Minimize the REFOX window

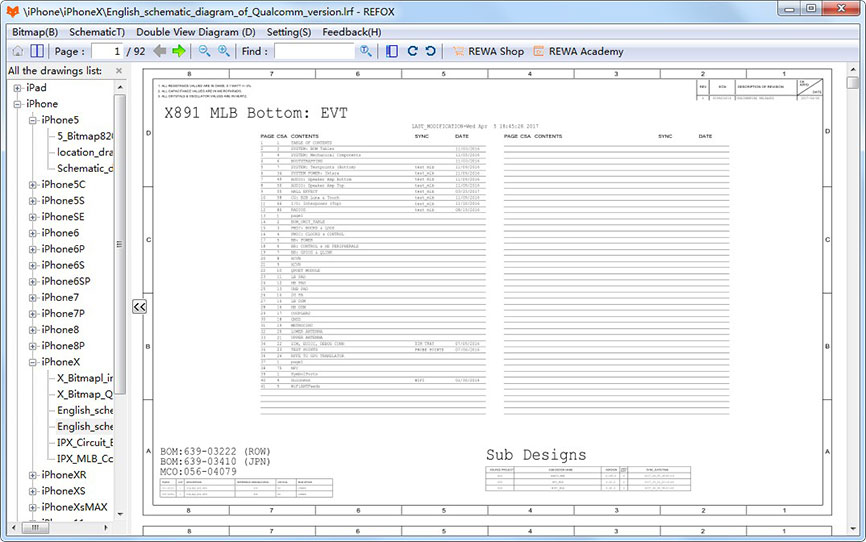coord(789,8)
